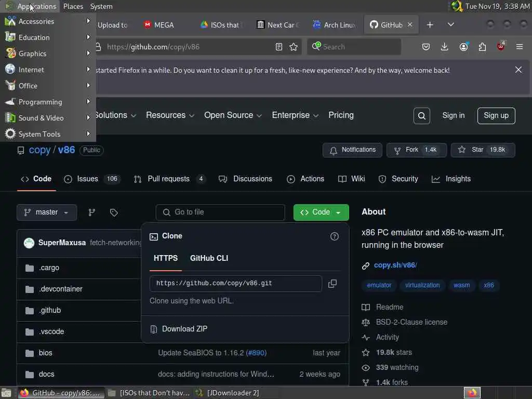This screenshot has width=532, height=399.
Task: Expand Internet submenu in Applications menu
Action: (48, 70)
